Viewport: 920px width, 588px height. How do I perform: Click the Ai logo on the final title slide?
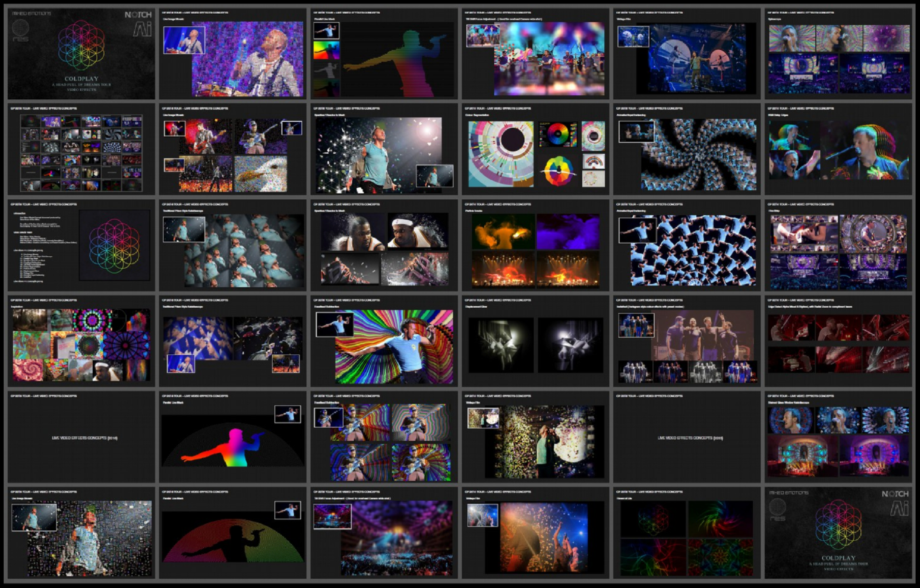click(x=900, y=508)
